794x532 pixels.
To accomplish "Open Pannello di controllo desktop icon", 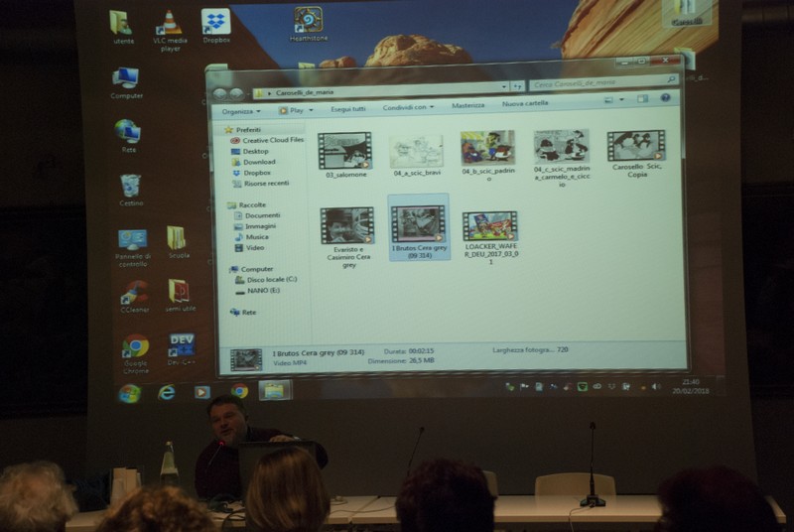I will pos(133,247).
